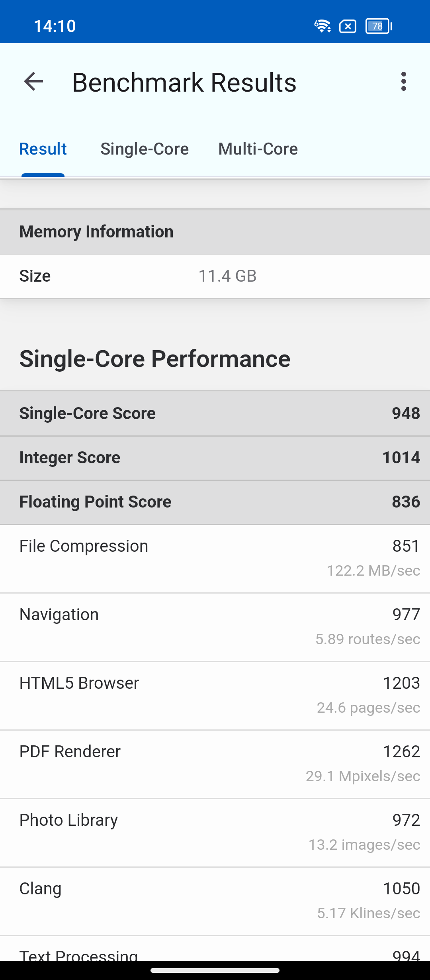Viewport: 430px width, 980px height.
Task: Select the Photo Library benchmark row
Action: (215, 832)
